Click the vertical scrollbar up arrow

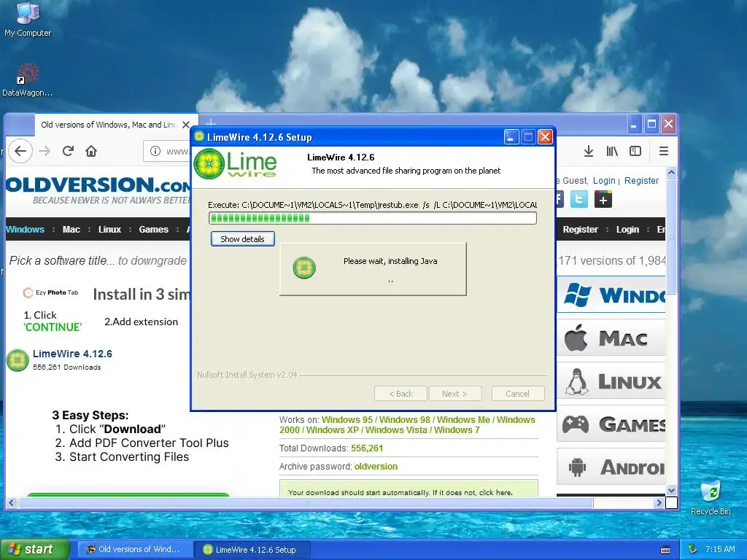(671, 172)
